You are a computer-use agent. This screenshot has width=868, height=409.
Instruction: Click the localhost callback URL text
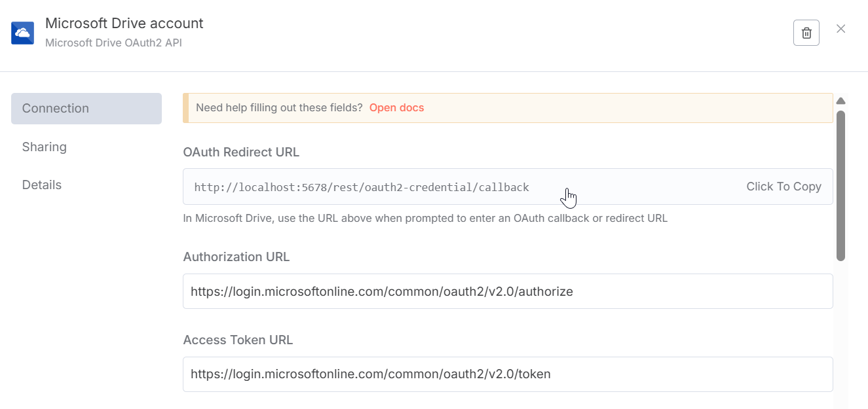coord(362,187)
